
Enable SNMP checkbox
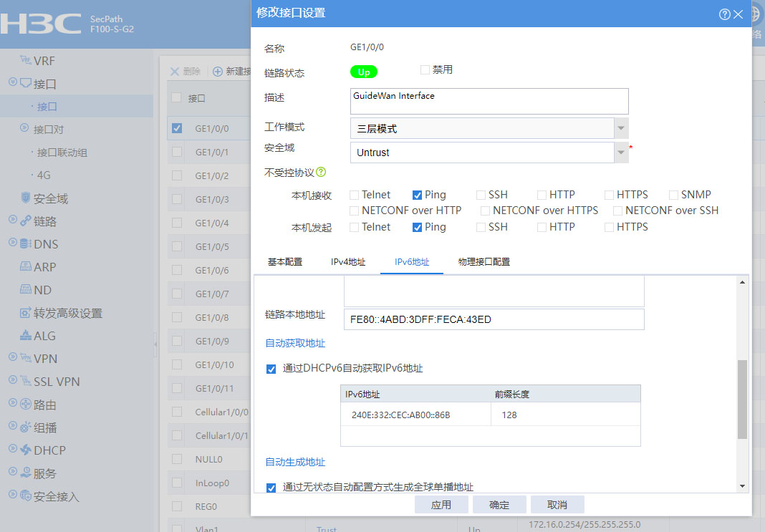(x=673, y=195)
